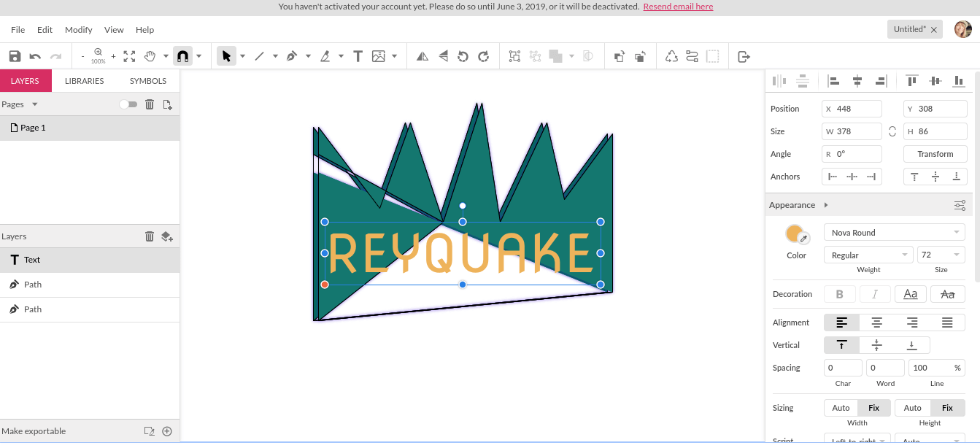Screen dimensions: 980x448
Task: Switch to the Libraries tab
Action: tap(84, 81)
